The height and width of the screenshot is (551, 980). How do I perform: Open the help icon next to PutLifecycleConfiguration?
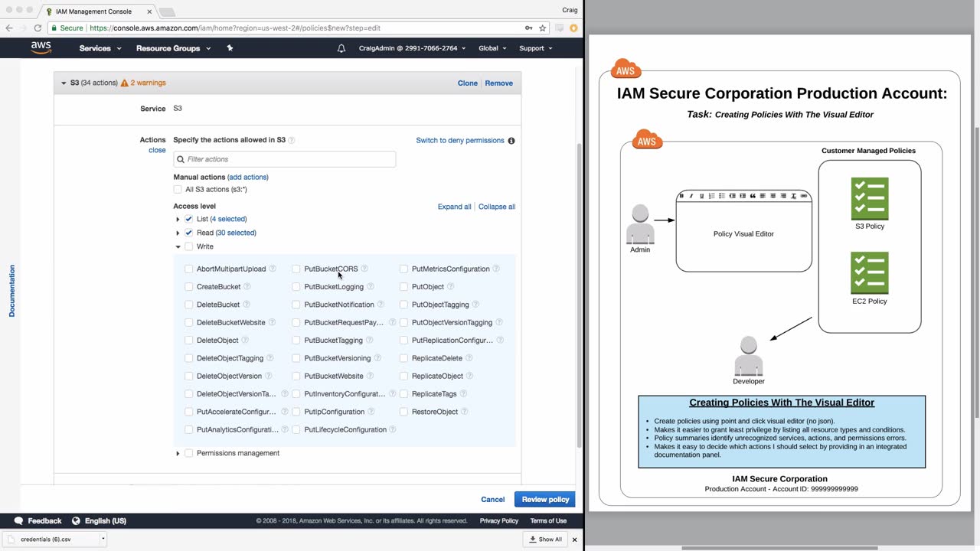tap(393, 430)
